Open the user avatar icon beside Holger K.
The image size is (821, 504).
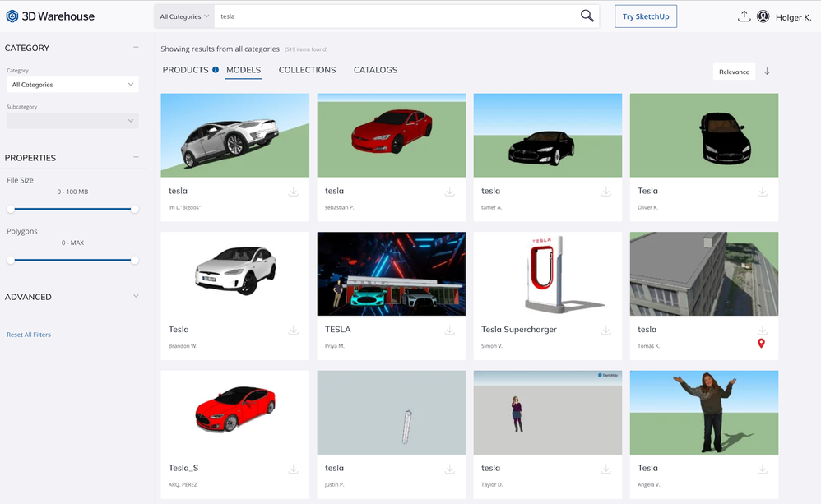pyautogui.click(x=763, y=16)
